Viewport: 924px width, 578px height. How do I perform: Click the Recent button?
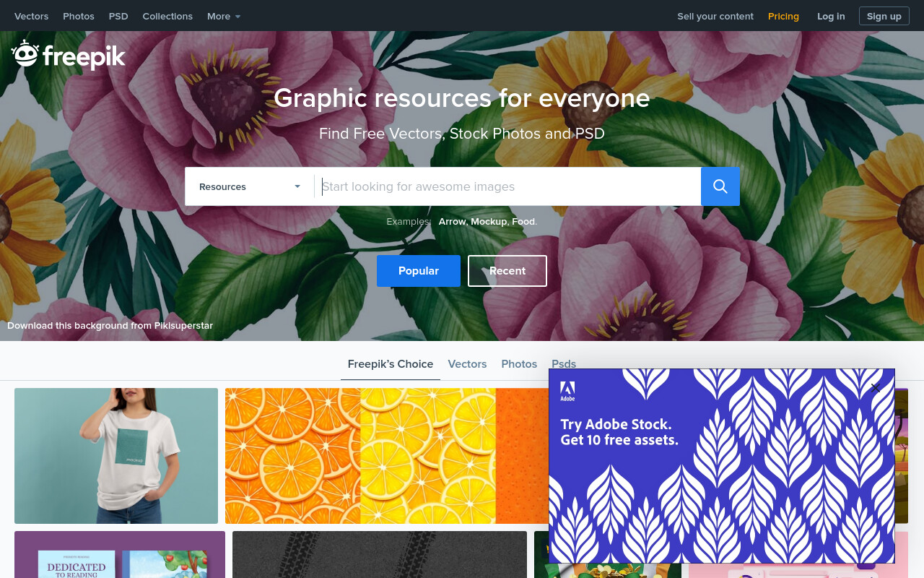(x=507, y=271)
